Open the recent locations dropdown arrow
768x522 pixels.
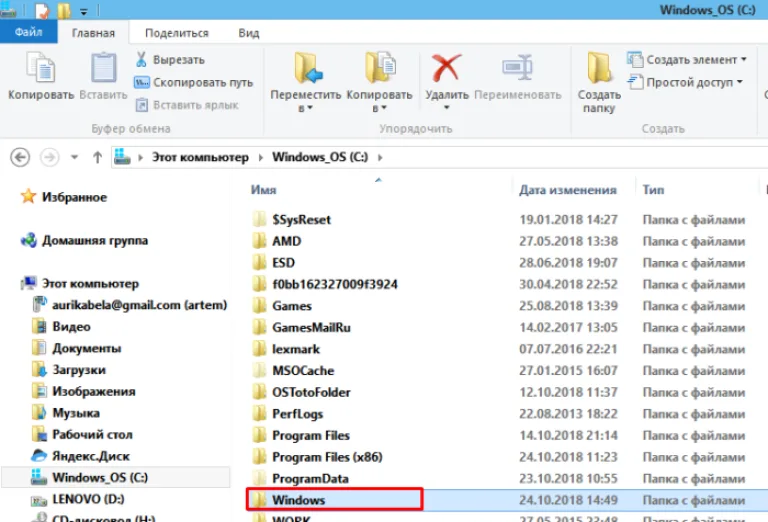[74, 157]
